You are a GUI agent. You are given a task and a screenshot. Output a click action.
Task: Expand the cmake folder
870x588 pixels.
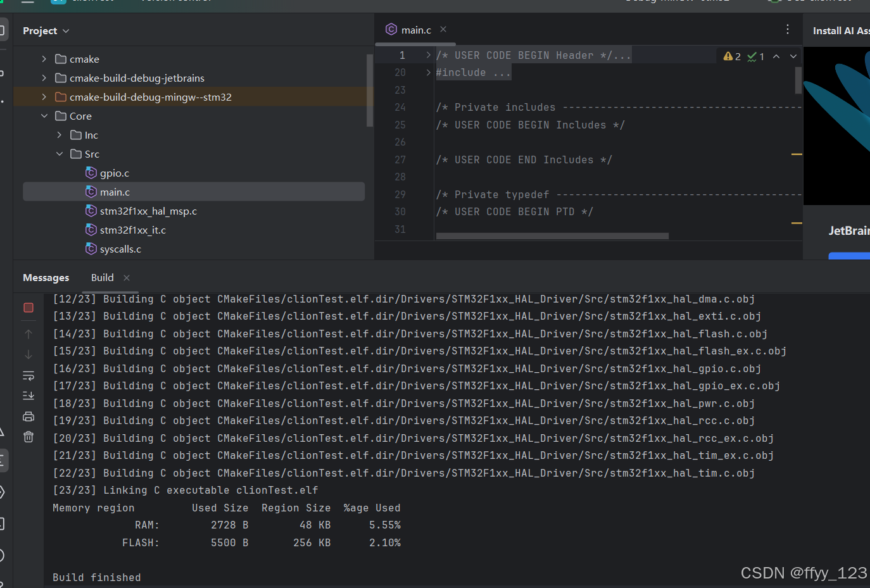click(x=42, y=58)
